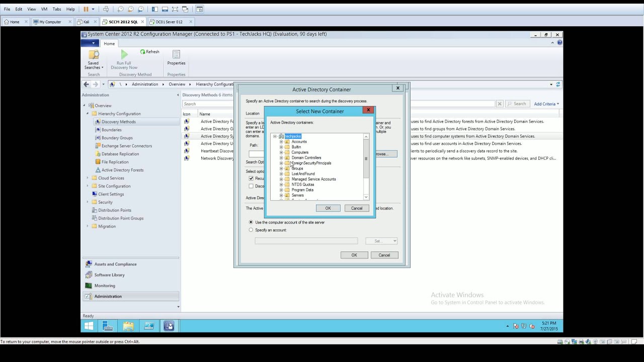Image resolution: width=644 pixels, height=362 pixels.
Task: Toggle the unity mode toolbar icon
Action: click(x=185, y=9)
